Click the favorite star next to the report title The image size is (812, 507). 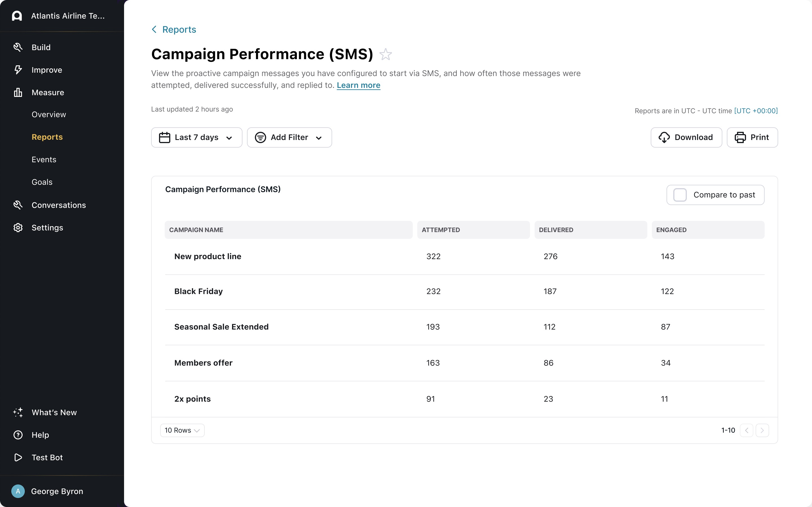(x=385, y=54)
